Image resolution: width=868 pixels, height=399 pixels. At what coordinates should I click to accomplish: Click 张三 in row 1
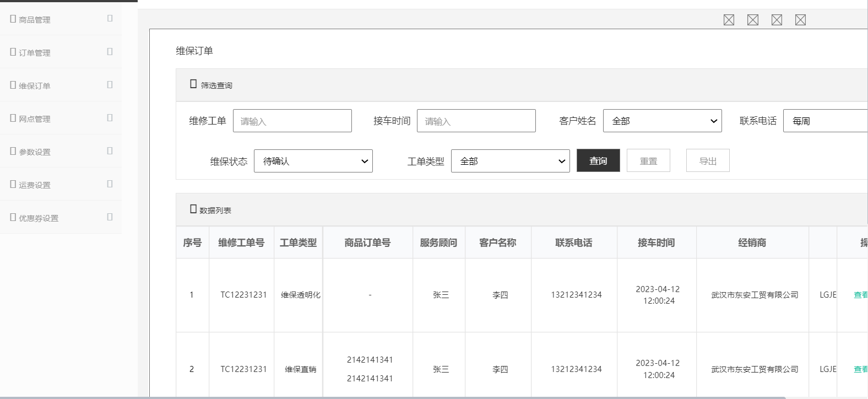click(x=441, y=295)
